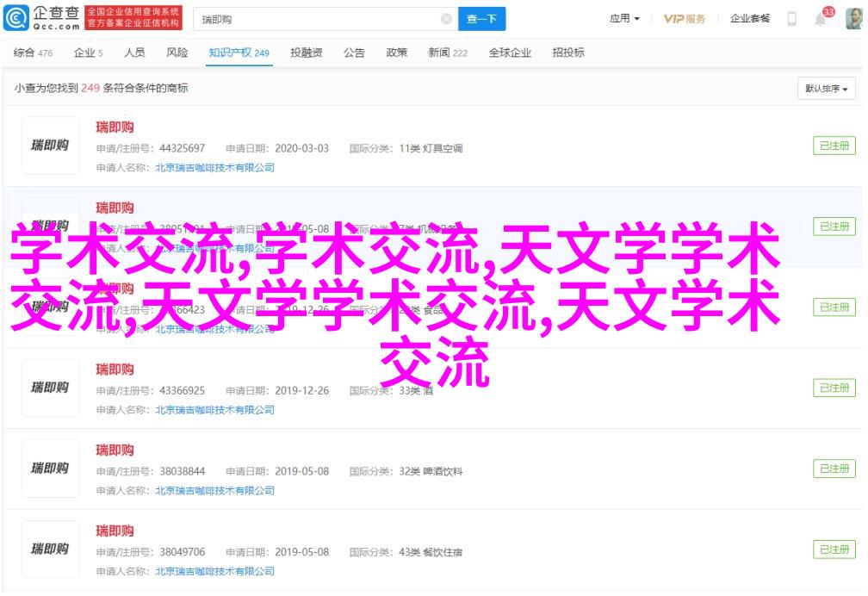Screen dimensions: 868x596
Task: Open 瑞即购 title of 11类 灯具空调 trademark
Action: tap(115, 127)
